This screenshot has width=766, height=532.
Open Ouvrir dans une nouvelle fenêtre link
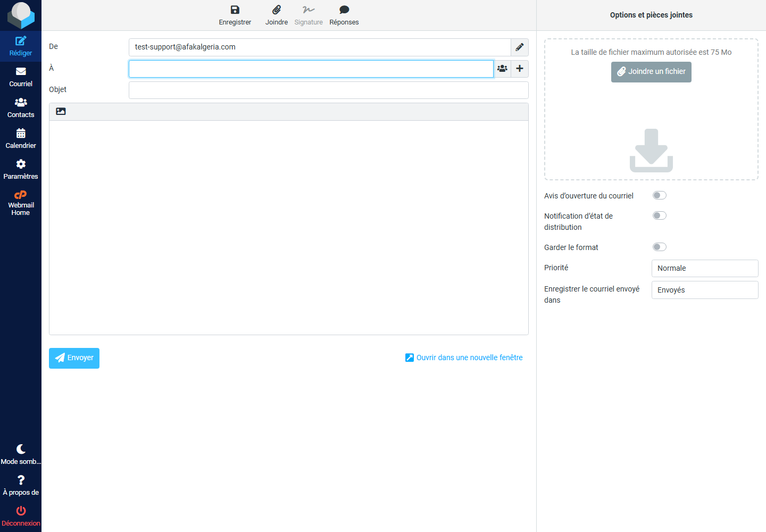pyautogui.click(x=464, y=358)
